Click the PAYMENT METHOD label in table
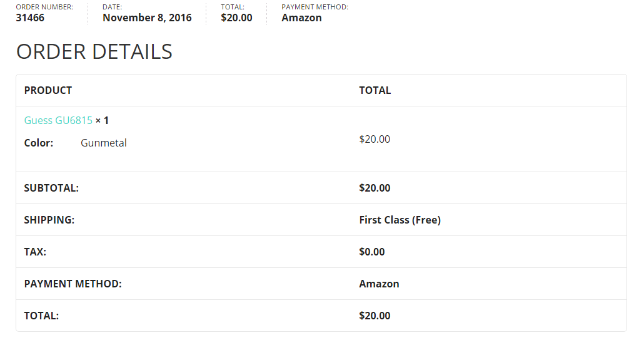The image size is (644, 340). (x=73, y=284)
